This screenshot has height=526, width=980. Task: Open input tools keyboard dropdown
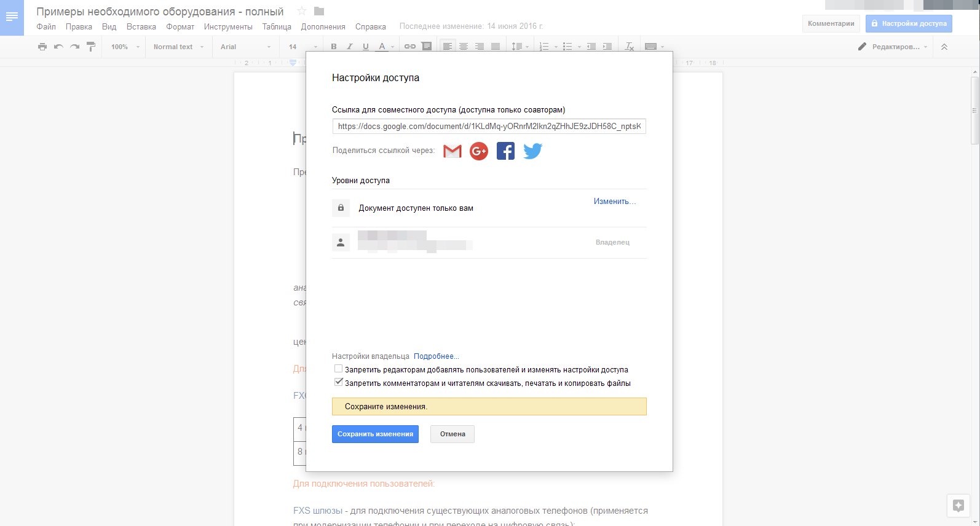(654, 47)
